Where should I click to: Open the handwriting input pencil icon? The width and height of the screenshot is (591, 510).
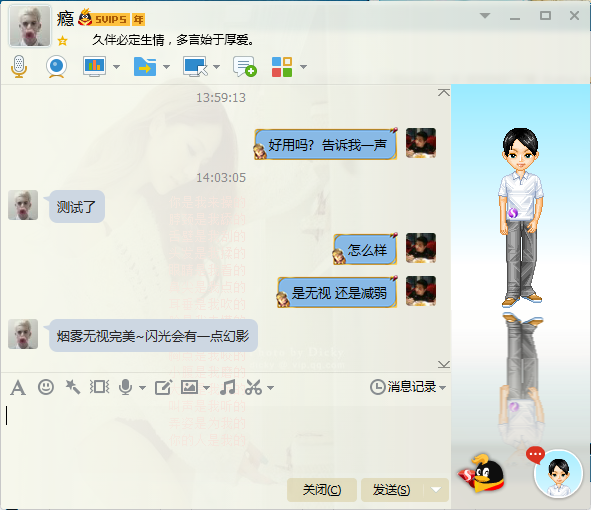(164, 387)
